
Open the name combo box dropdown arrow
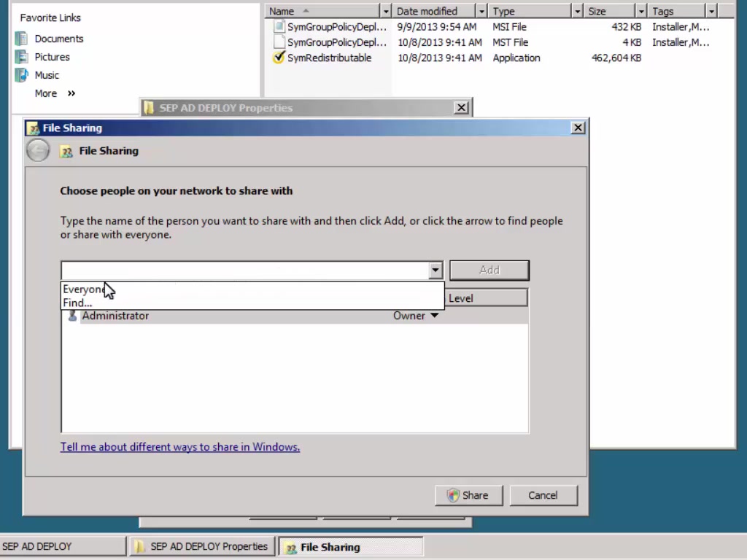(436, 270)
